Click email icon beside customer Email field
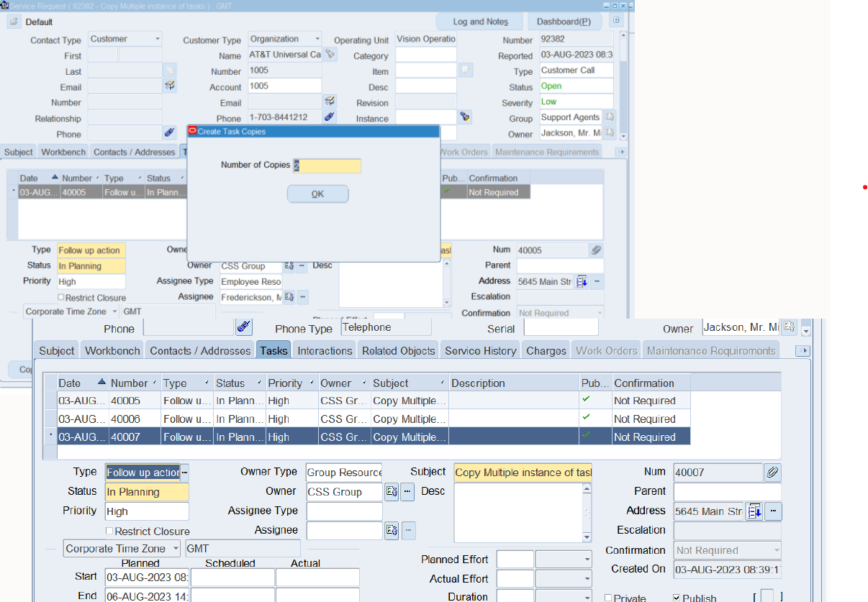This screenshot has width=868, height=602. [330, 101]
